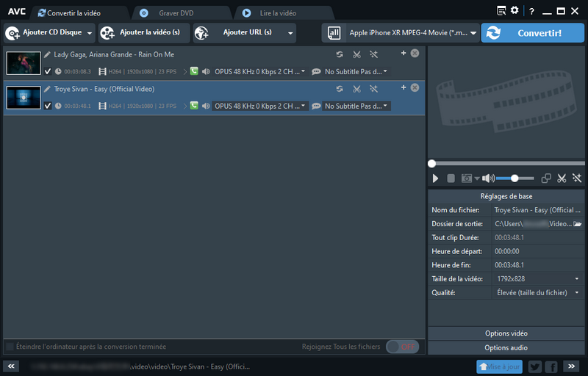588x376 pixels.
Task: Open the log list icon in title bar
Action: point(501,10)
